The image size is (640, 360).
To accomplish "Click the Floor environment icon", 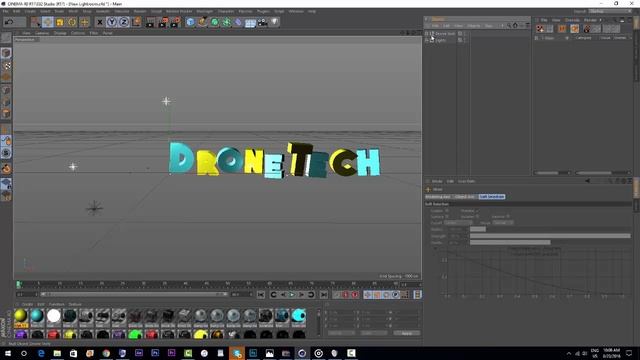I will click(250, 22).
